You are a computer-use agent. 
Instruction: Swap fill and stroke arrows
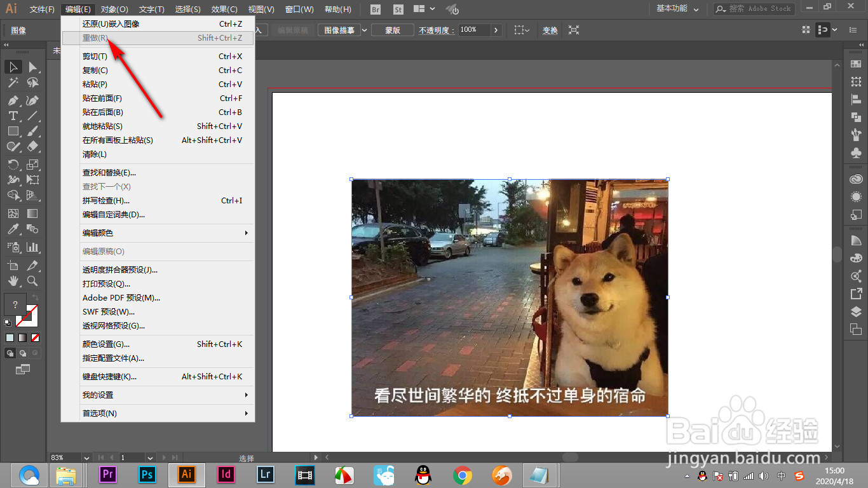(x=36, y=297)
